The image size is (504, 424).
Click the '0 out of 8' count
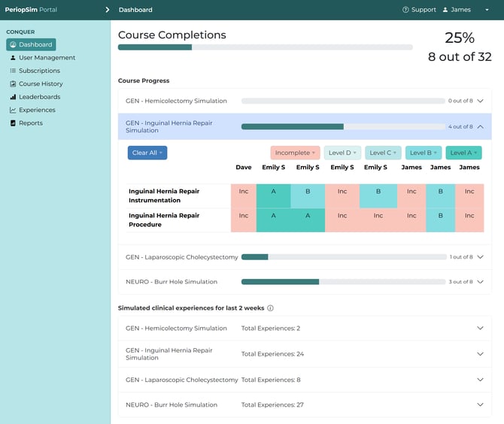coord(460,101)
